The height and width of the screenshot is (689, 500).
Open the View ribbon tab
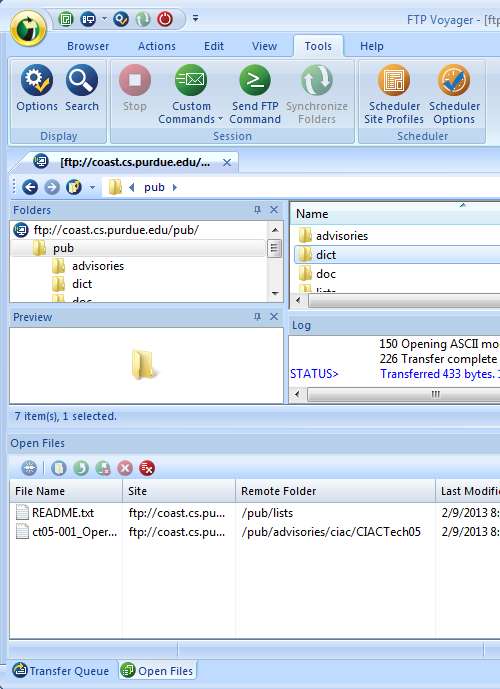pos(264,46)
